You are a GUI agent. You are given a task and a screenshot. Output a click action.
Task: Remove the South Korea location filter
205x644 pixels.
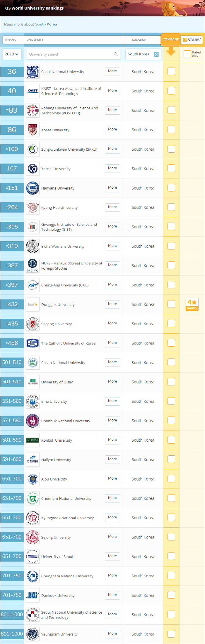pos(156,54)
